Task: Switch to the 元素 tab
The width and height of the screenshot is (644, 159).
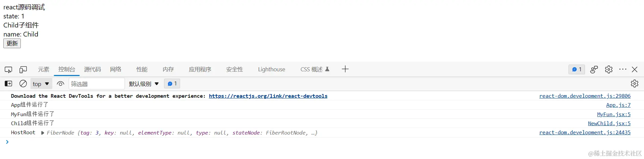Action: [44, 69]
